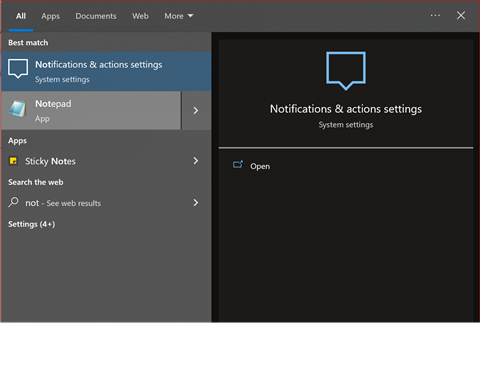Click the Open action icon
Screen dimensions: 480x388
click(x=238, y=165)
